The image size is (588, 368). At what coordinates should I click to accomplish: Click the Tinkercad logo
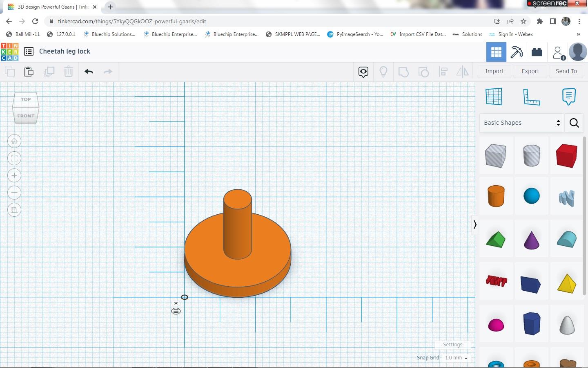[10, 52]
